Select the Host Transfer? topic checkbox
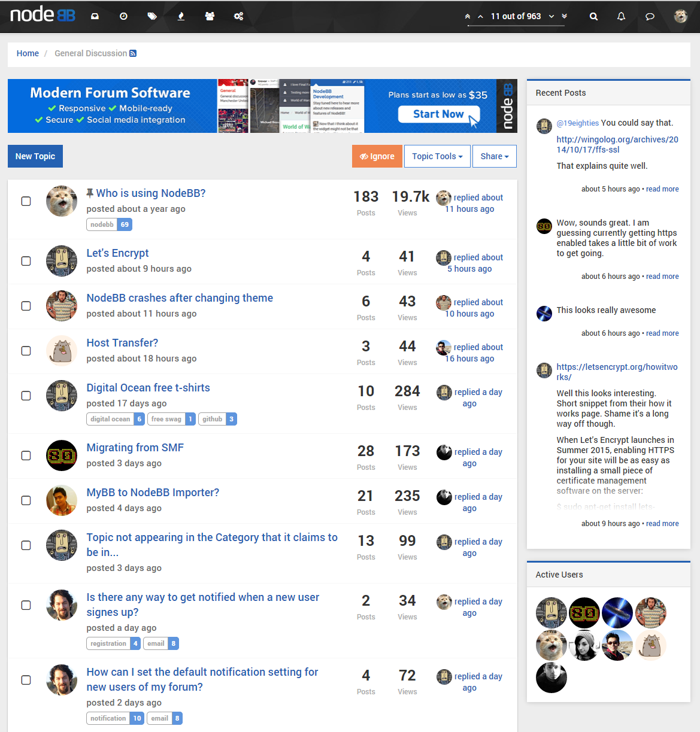The image size is (700, 732). point(26,351)
